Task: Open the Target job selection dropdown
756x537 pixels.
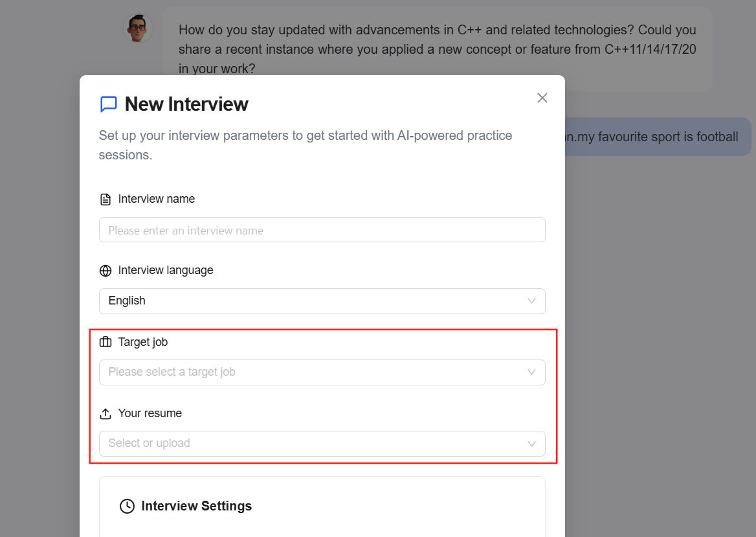Action: pyautogui.click(x=322, y=372)
